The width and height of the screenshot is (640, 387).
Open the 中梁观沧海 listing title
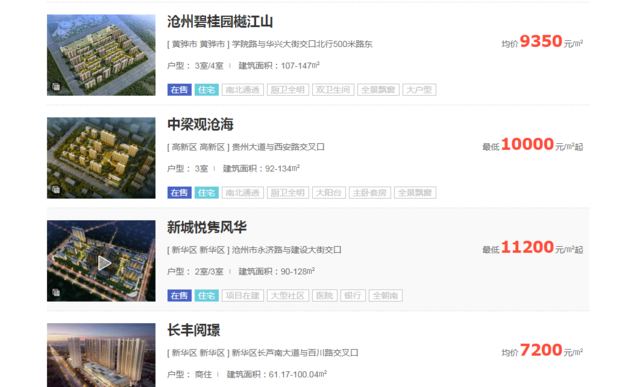pyautogui.click(x=200, y=125)
